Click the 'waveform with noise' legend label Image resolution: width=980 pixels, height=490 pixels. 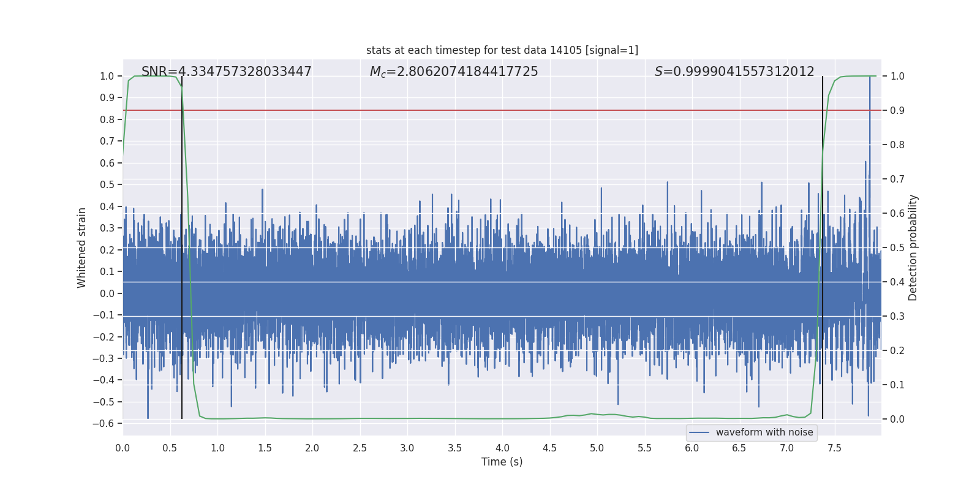pyautogui.click(x=764, y=432)
